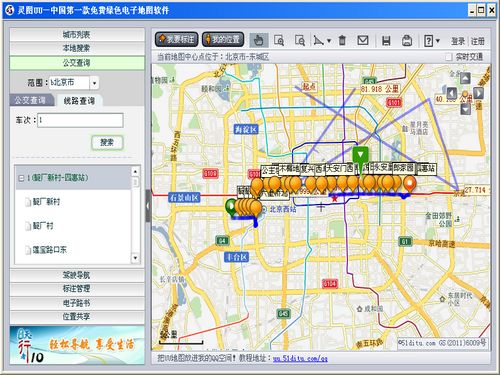The height and width of the screenshot is (375, 500).
Task: Open the 位置共享 panel
Action: (x=77, y=316)
